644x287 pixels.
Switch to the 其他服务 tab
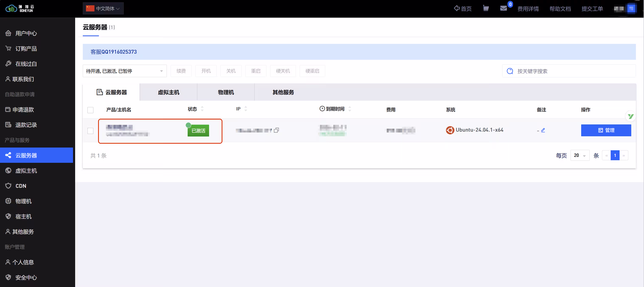pos(283,92)
